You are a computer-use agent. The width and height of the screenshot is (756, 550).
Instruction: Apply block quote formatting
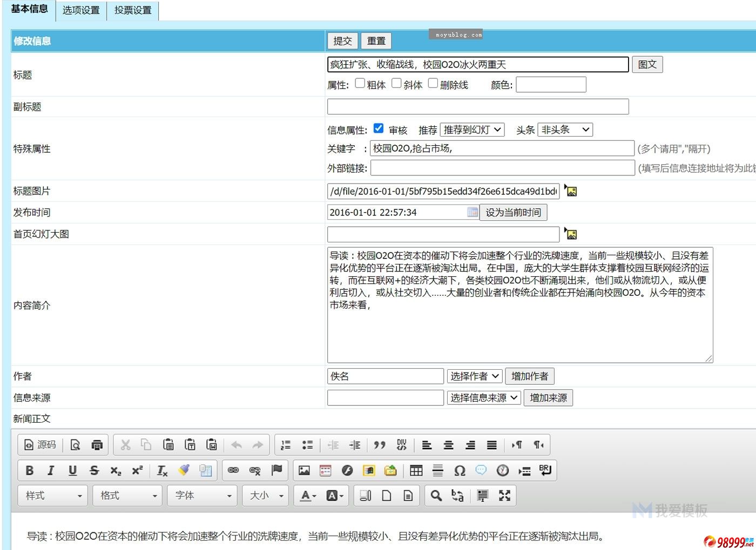(380, 445)
